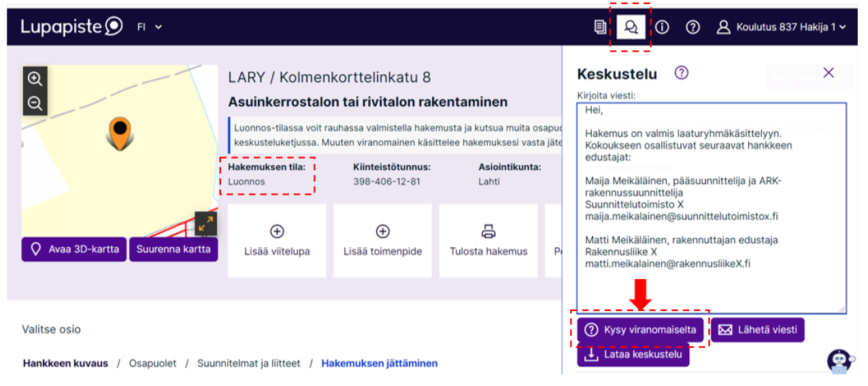868x386 pixels.
Task: Expand map with fullscreen arrows icon
Action: click(x=206, y=223)
